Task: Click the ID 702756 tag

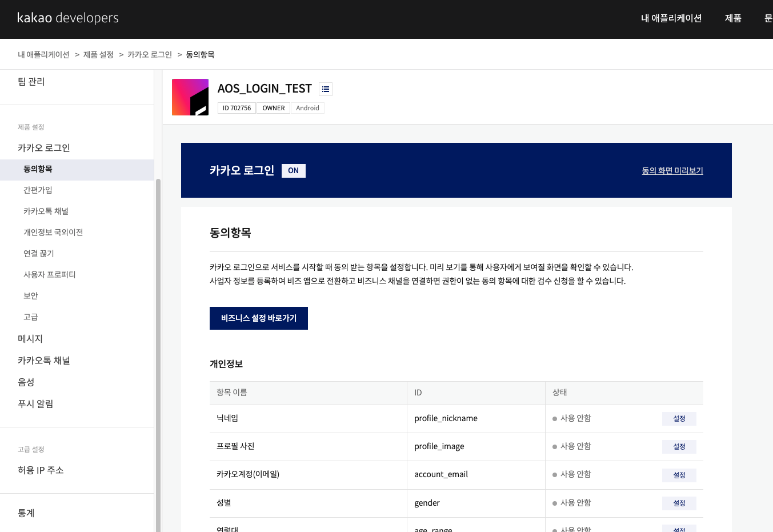Action: click(x=237, y=108)
